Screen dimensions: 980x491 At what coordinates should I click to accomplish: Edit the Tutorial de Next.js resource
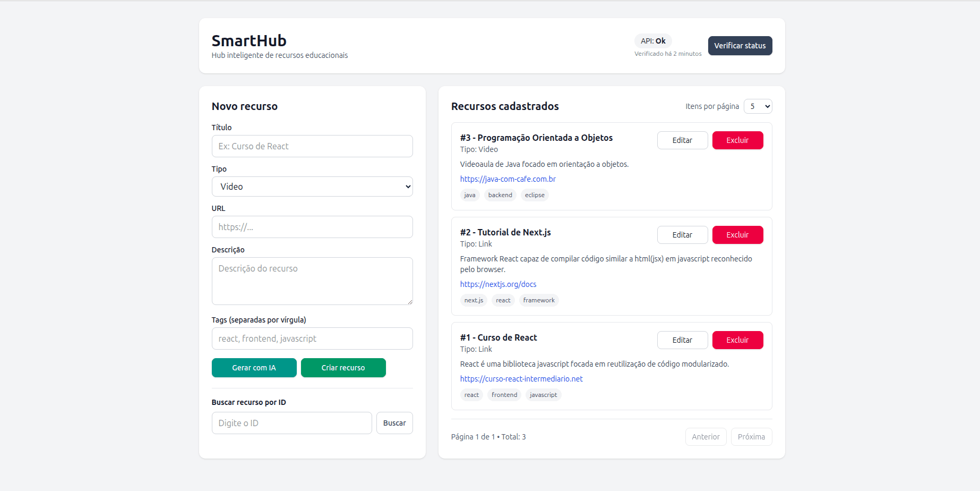coord(682,235)
